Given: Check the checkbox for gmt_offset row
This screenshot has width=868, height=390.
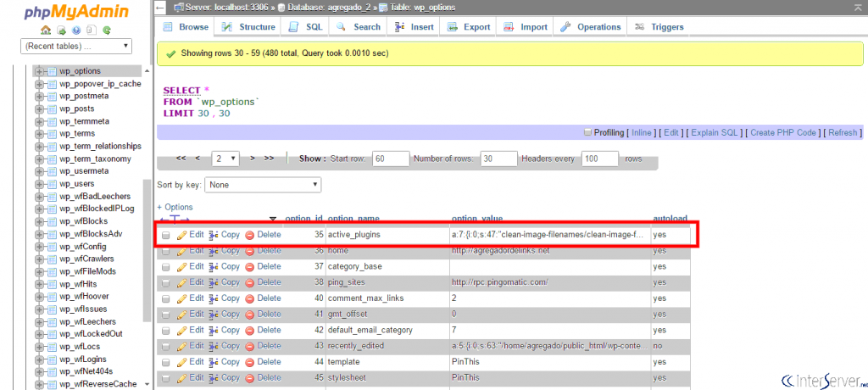Looking at the screenshot, I should pyautogui.click(x=166, y=315).
